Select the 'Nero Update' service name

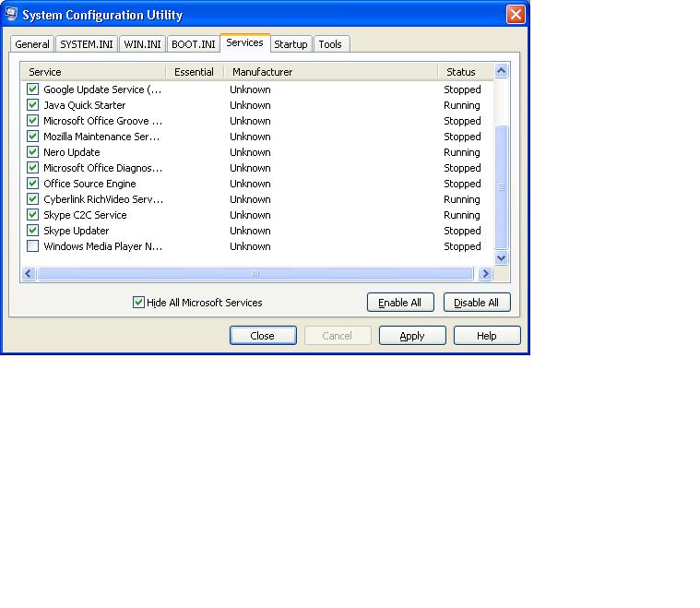pos(71,152)
